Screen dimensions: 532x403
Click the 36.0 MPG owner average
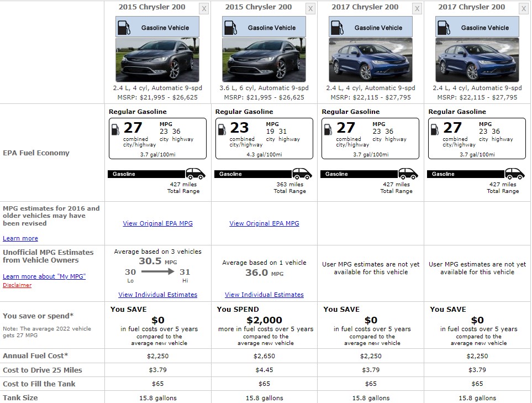click(264, 273)
